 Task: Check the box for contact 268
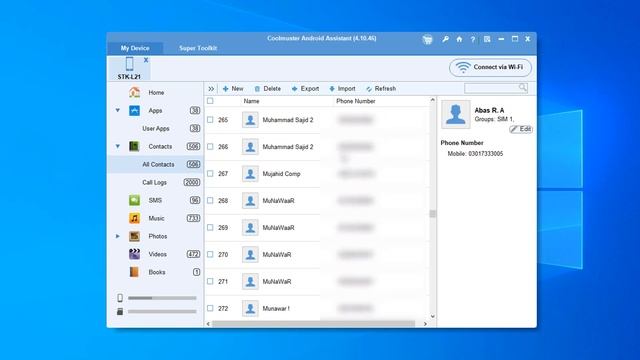[210, 200]
